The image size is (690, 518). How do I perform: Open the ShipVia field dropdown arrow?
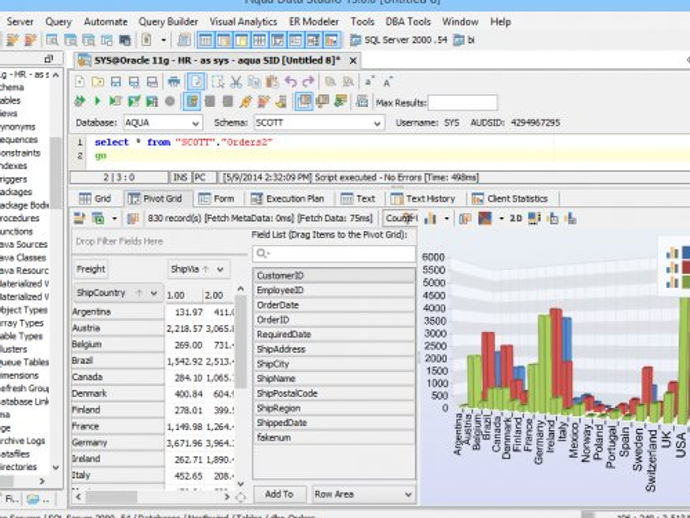tap(220, 269)
